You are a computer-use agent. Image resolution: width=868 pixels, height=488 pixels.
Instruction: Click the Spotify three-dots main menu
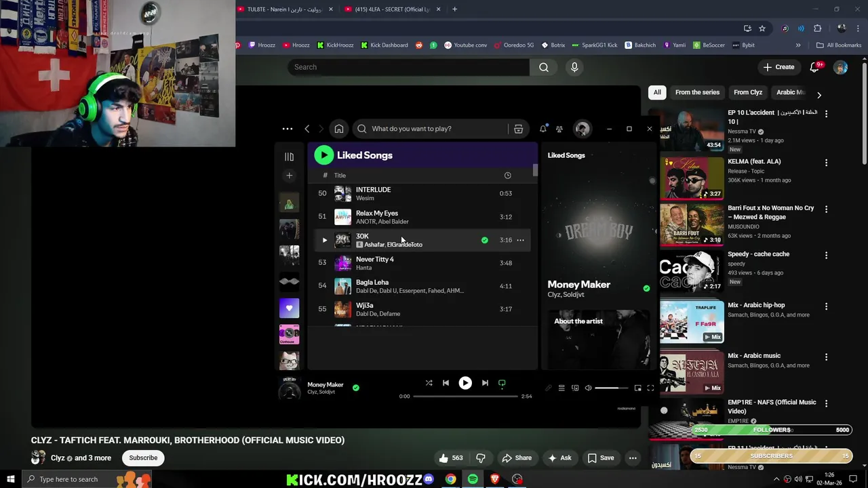288,129
